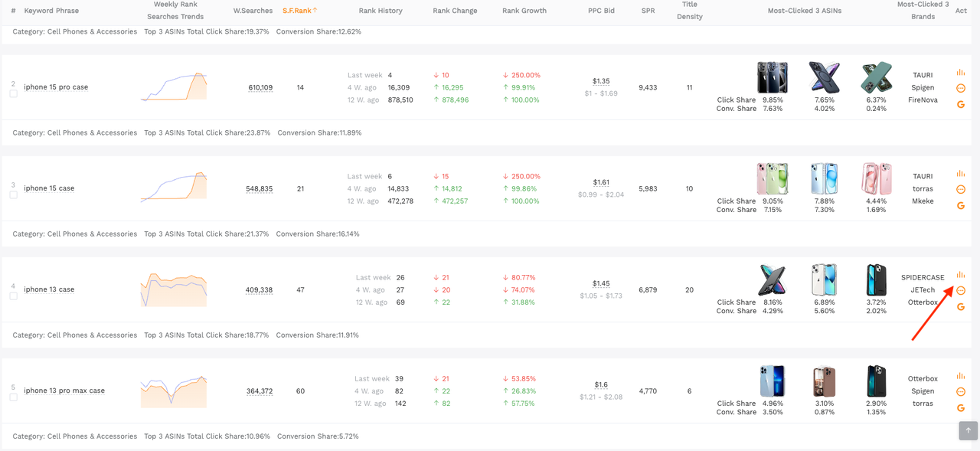Click brand name JETech
980x451 pixels.
pos(923,290)
